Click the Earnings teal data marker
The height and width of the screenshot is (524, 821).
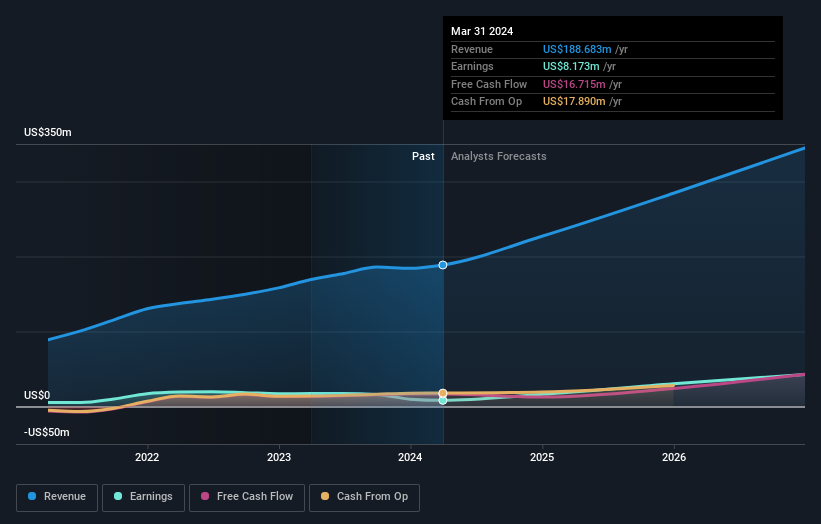tap(443, 400)
